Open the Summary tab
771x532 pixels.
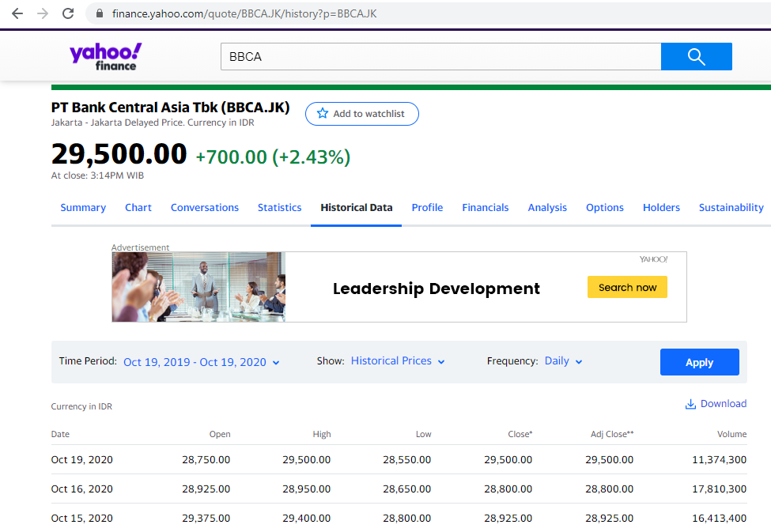pos(83,207)
